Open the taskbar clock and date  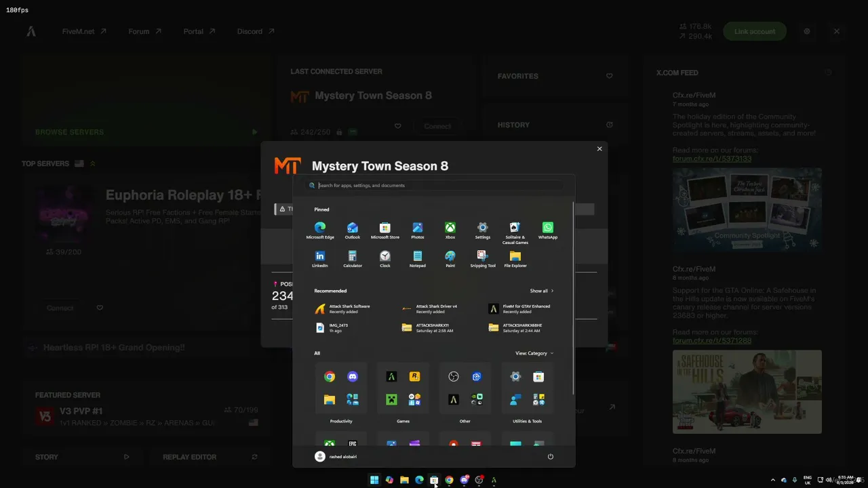846,480
